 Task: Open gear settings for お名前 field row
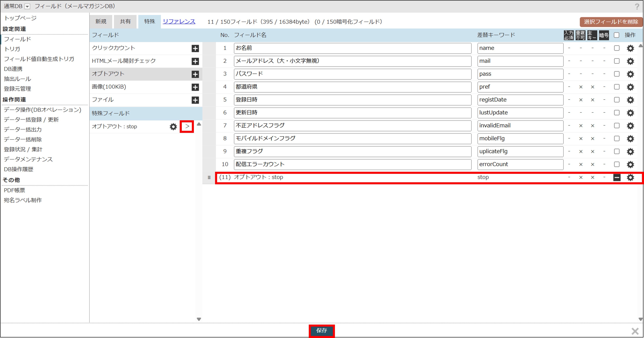click(630, 48)
